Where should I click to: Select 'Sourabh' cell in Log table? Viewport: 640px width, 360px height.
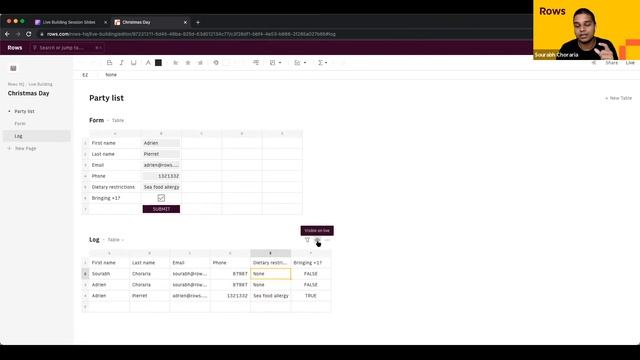[109, 274]
